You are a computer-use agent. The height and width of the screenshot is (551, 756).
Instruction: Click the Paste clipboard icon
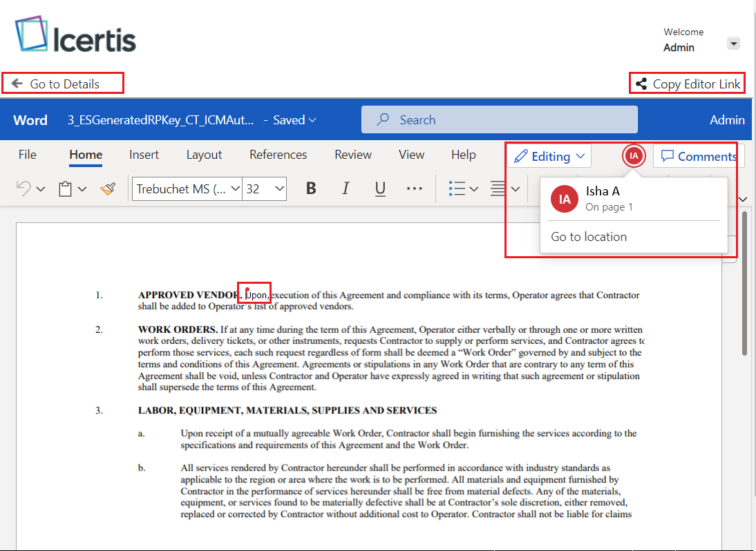66,188
